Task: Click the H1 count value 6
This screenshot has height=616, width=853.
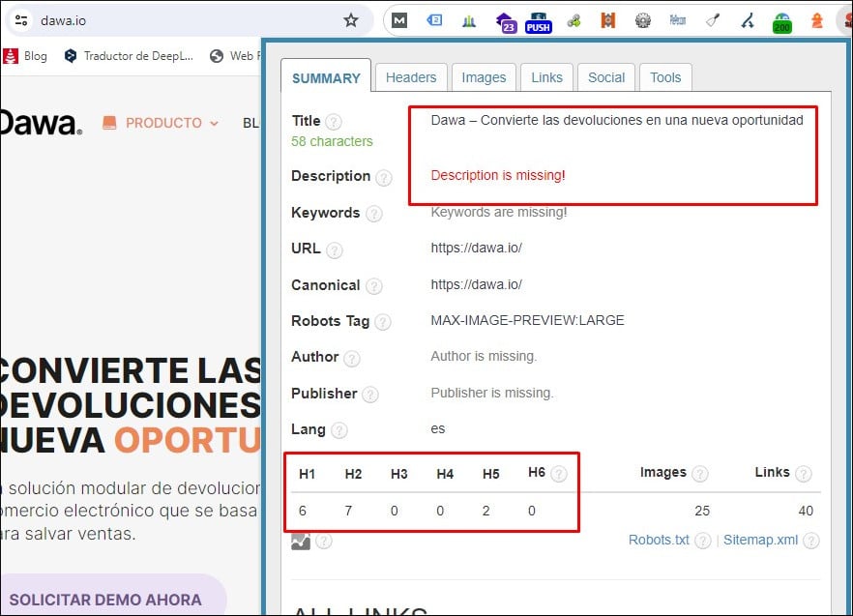Action: point(303,511)
